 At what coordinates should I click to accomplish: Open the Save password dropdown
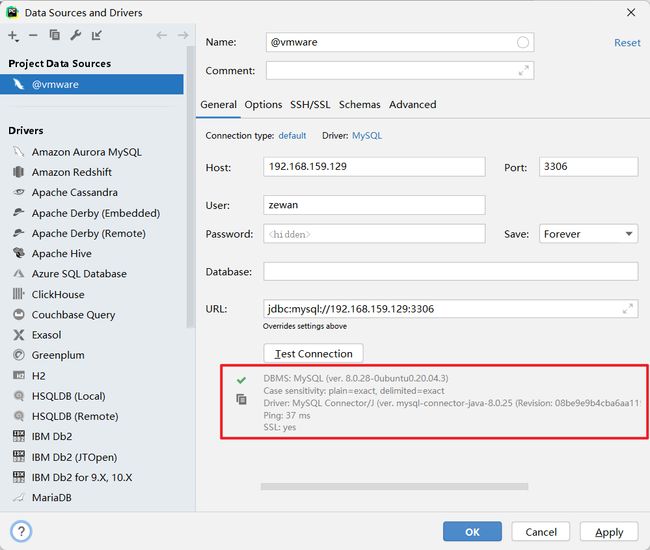tap(588, 234)
